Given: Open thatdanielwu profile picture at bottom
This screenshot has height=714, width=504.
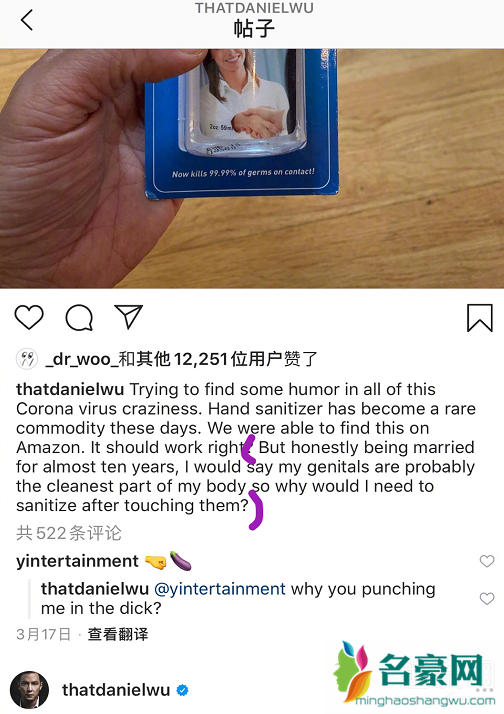Looking at the screenshot, I should click(x=30, y=690).
